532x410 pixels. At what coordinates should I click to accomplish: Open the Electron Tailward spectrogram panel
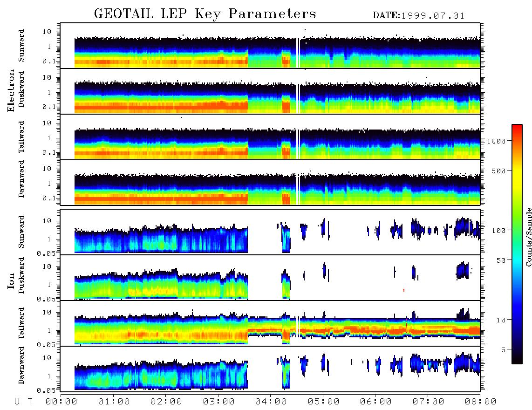point(270,137)
